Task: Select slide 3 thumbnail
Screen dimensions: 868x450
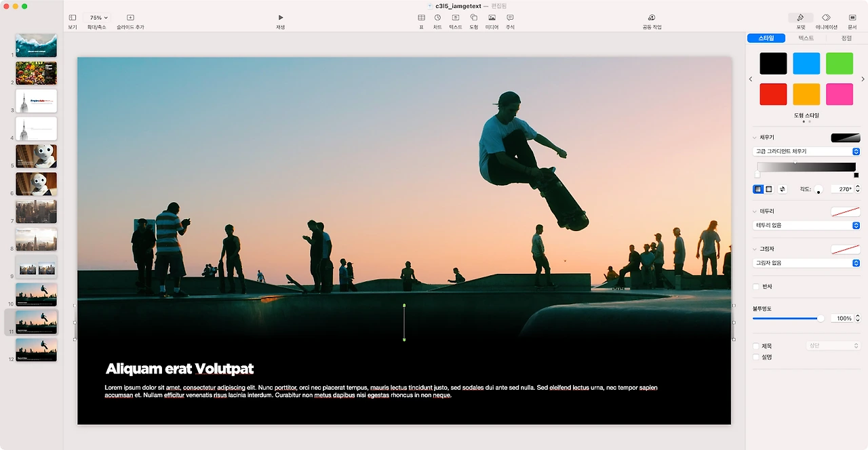Action: (36, 101)
